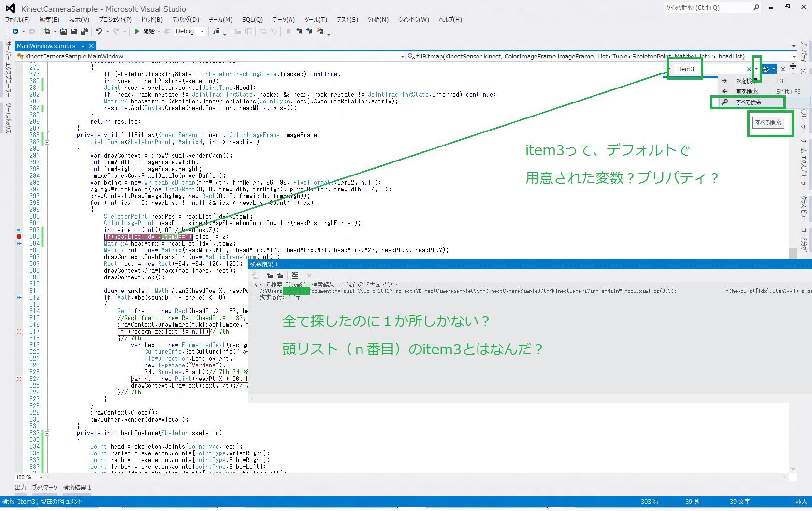Screen dimensions: 812x511
Task: Click the Navigate Backward arrow icon
Action: 15,31
